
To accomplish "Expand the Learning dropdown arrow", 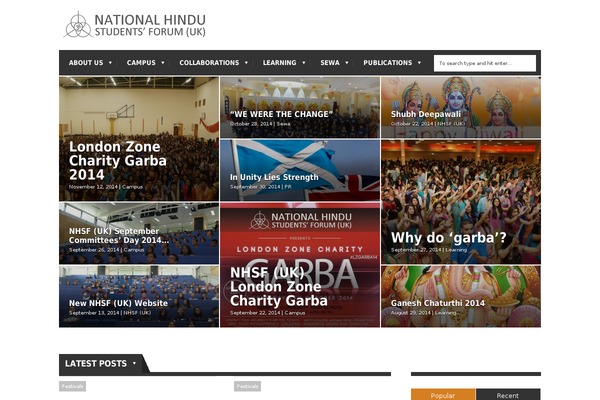I will pyautogui.click(x=303, y=63).
